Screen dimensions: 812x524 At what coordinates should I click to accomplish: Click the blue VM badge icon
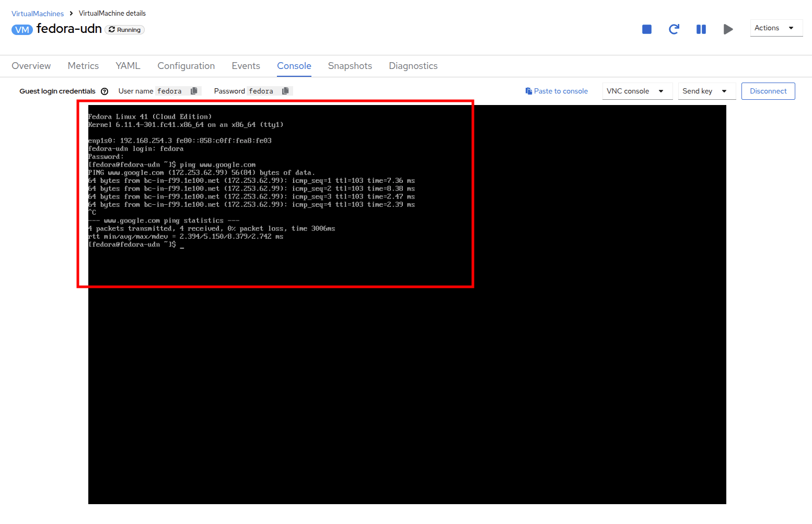point(22,30)
